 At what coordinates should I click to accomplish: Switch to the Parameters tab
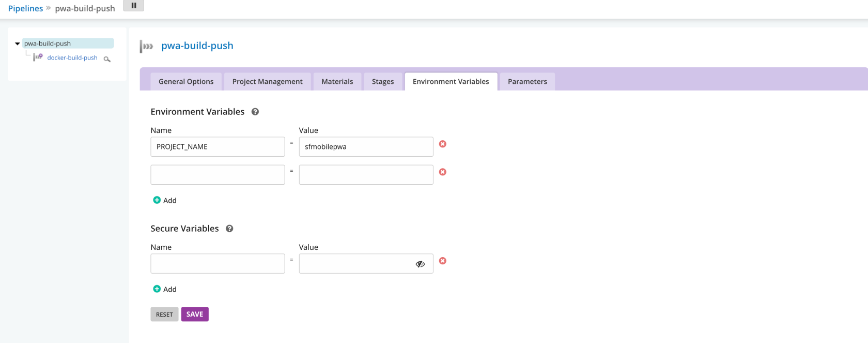(528, 82)
